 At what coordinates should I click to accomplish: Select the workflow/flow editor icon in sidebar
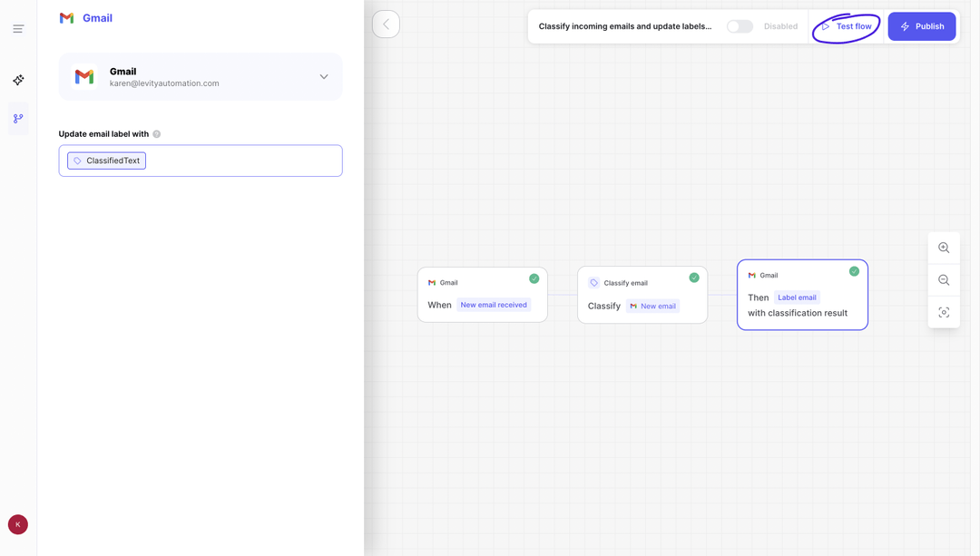point(17,118)
